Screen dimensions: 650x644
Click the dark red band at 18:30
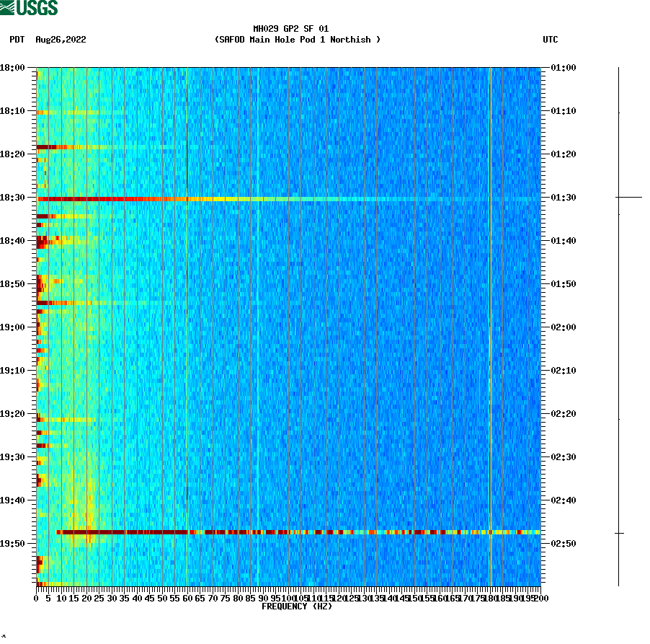point(108,198)
